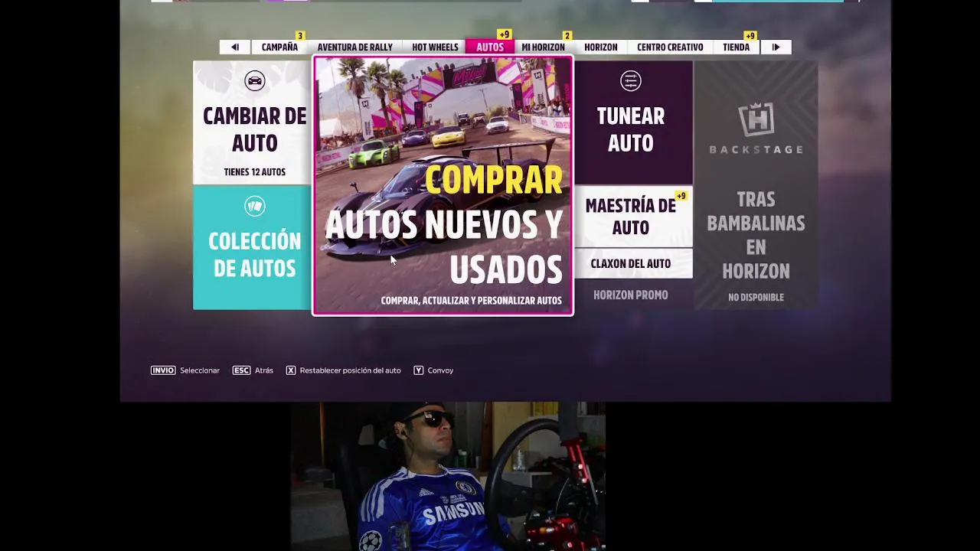The height and width of the screenshot is (551, 980).
Task: Click 'Tienes 12 autos' text
Action: click(254, 172)
